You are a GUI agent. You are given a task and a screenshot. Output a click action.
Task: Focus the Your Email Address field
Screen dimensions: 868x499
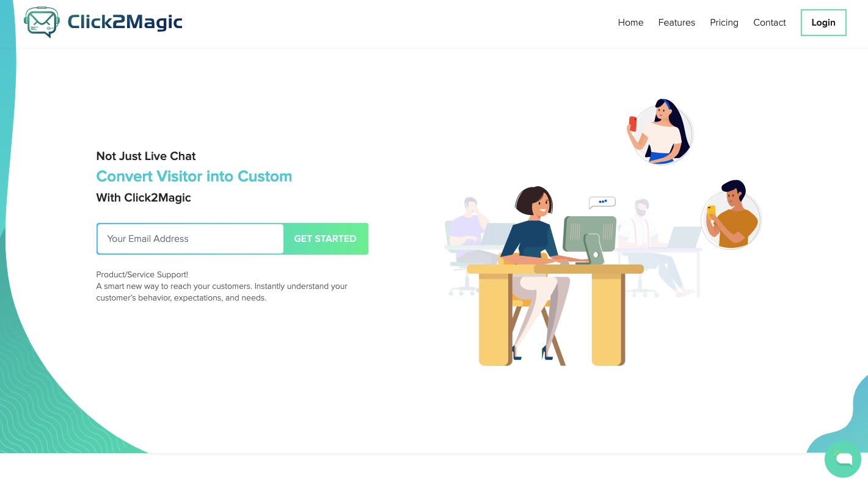[190, 239]
